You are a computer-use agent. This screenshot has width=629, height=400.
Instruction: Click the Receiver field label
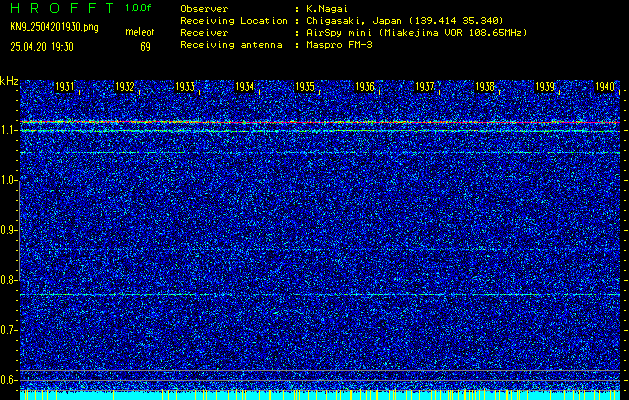[204, 33]
